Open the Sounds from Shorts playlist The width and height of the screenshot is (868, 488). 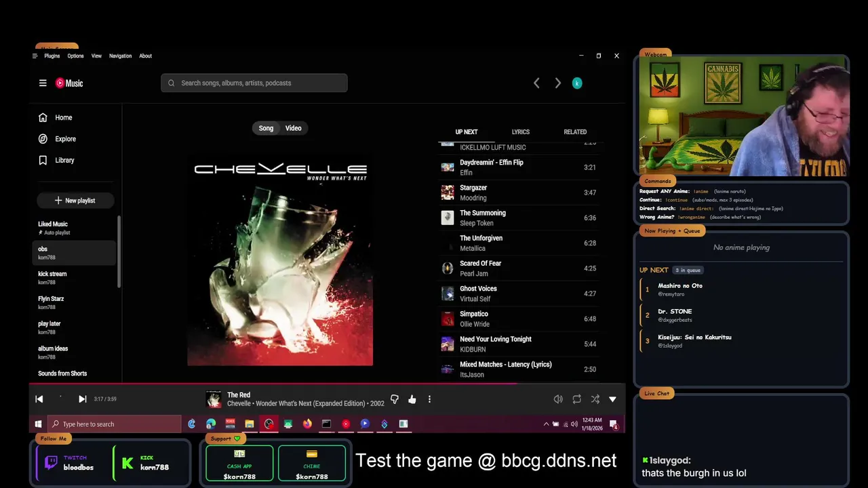click(x=75, y=374)
